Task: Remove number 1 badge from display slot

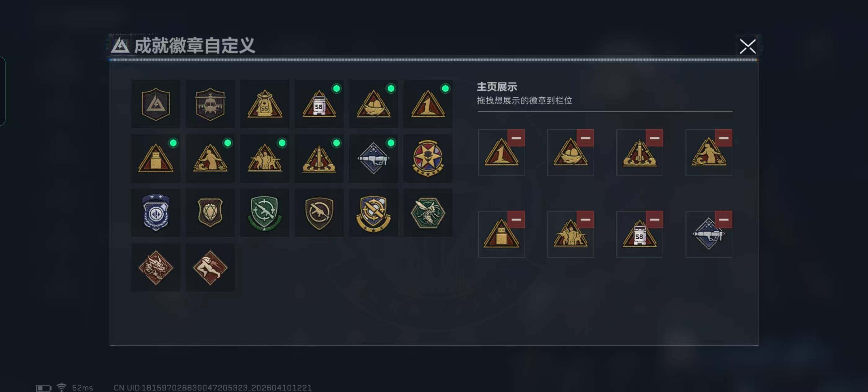Action: [x=516, y=138]
